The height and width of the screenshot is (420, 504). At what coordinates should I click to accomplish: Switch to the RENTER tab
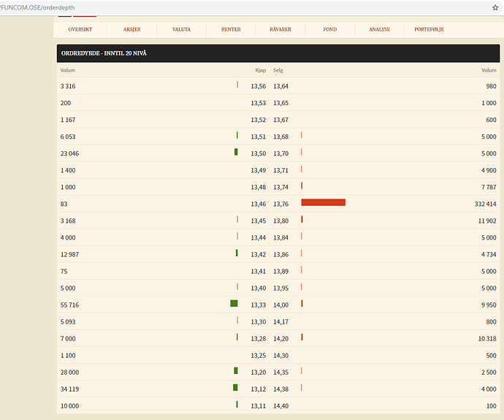231,29
